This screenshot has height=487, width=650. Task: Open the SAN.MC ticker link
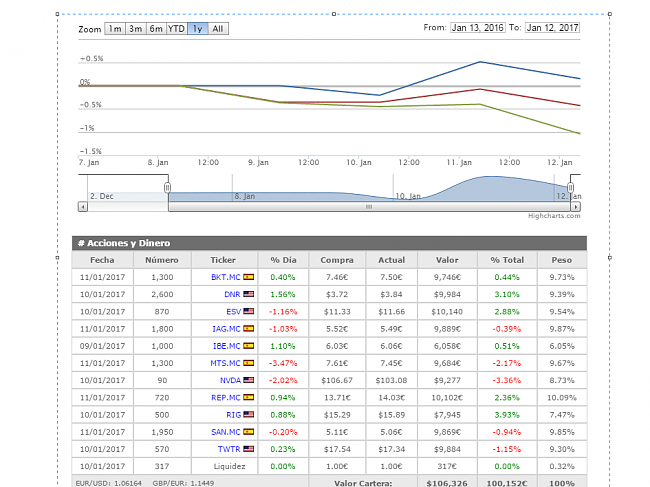pos(226,432)
